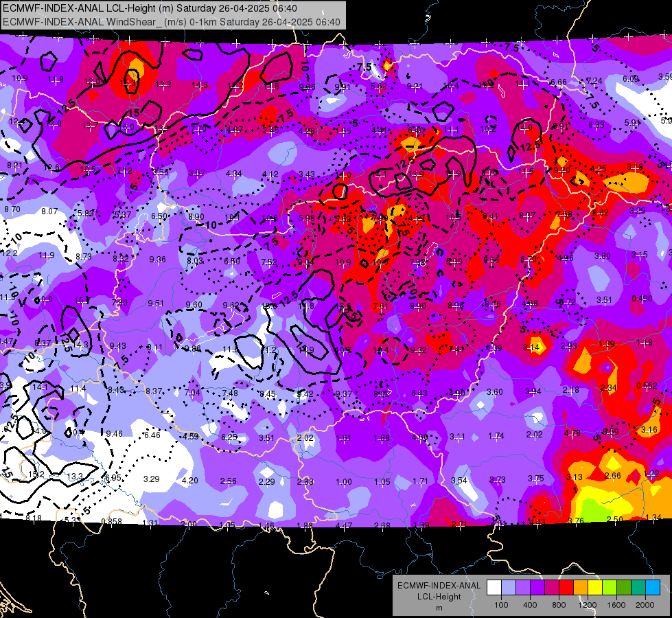
Task: Click the grid value 1.74
Action: 496,436
